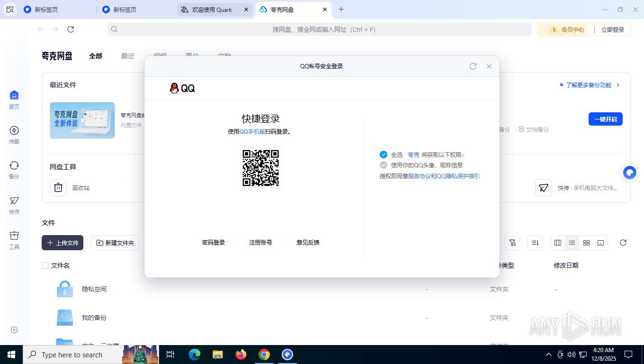Viewport: 644px width, 364px height.
Task: Open the 回收站 recycle bin icon
Action: pyautogui.click(x=58, y=188)
